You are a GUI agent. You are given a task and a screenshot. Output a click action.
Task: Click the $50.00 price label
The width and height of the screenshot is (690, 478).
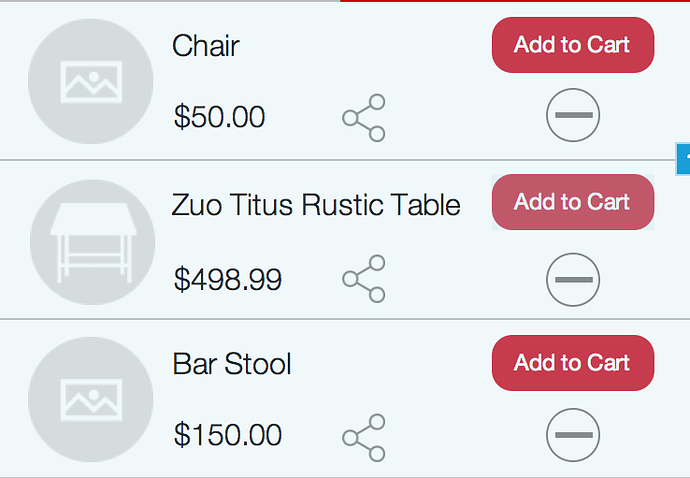pos(219,117)
